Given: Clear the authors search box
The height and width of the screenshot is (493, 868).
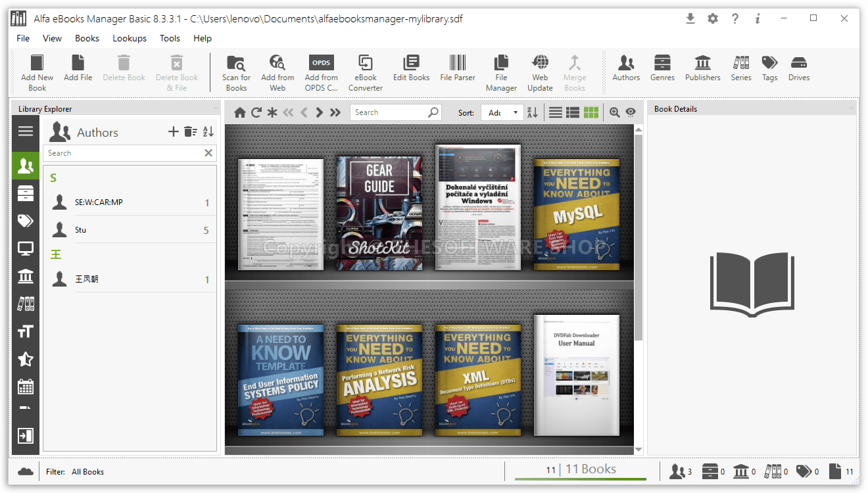Looking at the screenshot, I should 208,153.
